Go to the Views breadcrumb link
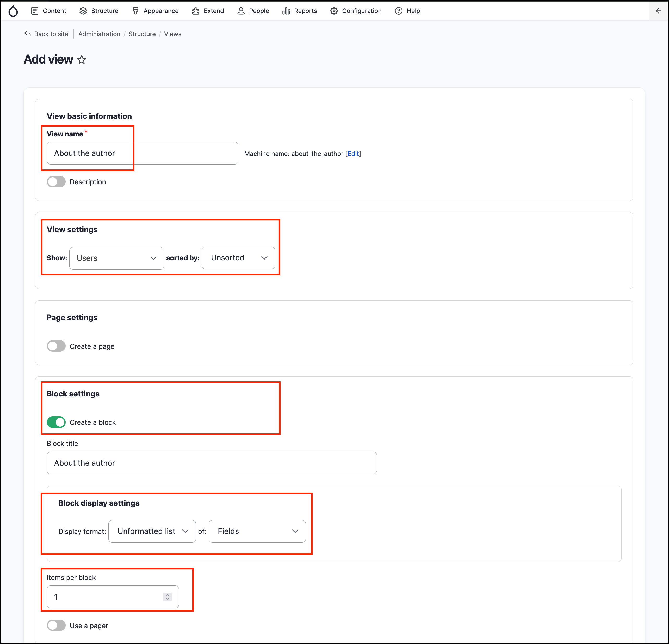669x644 pixels. (172, 34)
